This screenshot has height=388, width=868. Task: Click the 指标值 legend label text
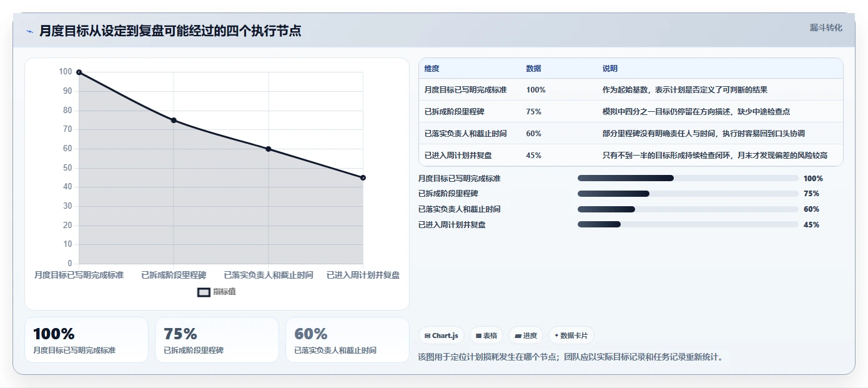(225, 292)
